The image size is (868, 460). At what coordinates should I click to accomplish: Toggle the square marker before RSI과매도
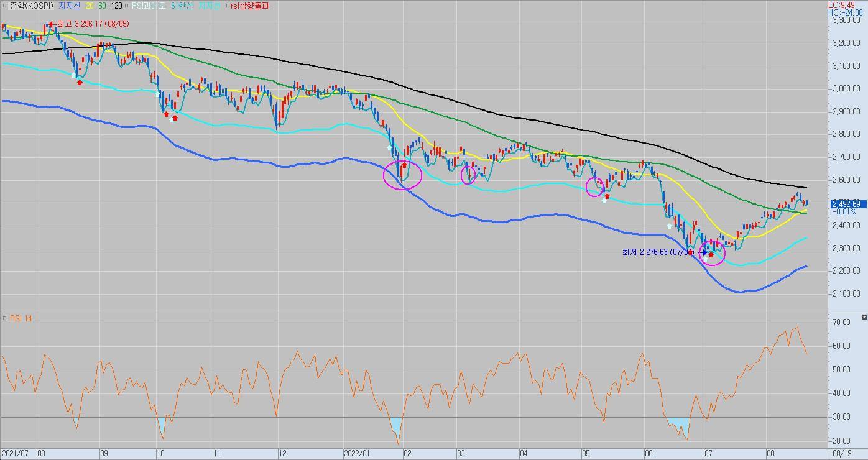127,6
